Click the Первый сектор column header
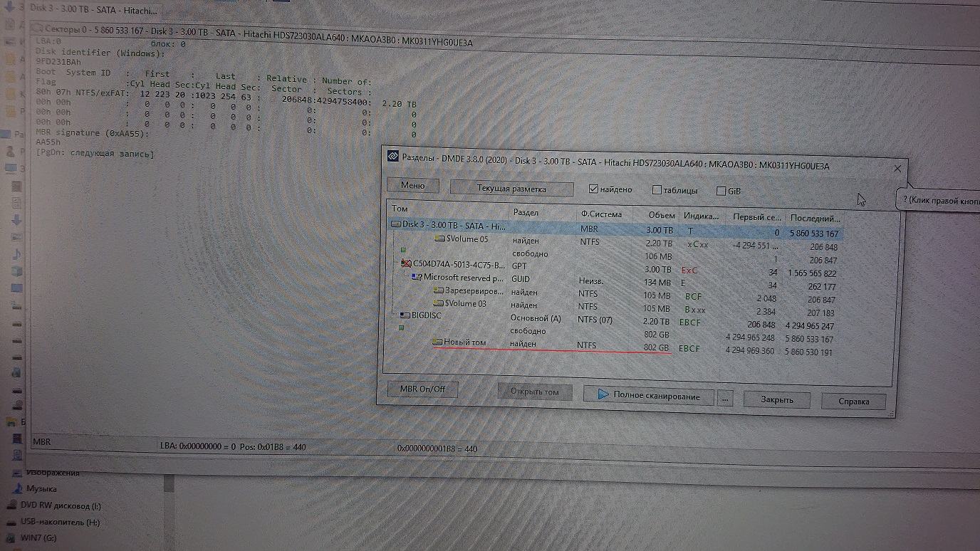The image size is (980, 551). [755, 217]
